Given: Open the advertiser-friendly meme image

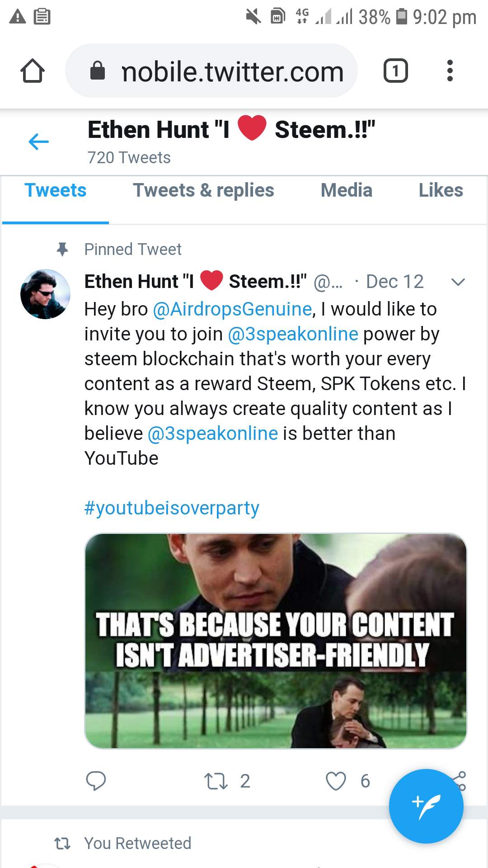Looking at the screenshot, I should pos(276,641).
